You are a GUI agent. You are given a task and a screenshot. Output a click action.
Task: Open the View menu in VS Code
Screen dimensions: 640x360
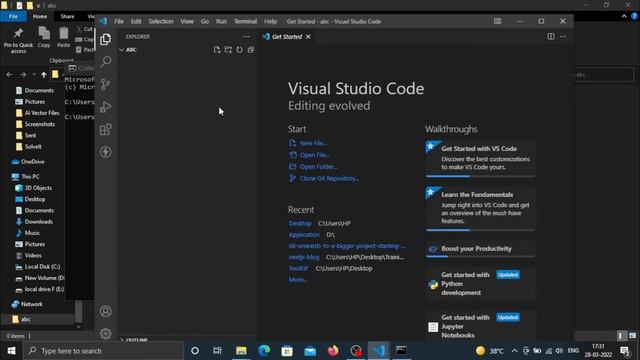(187, 21)
